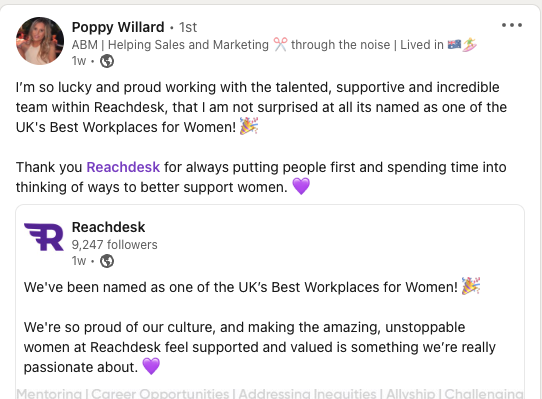
Task: Click the globe icon under Poppy's headline
Action: [x=107, y=61]
